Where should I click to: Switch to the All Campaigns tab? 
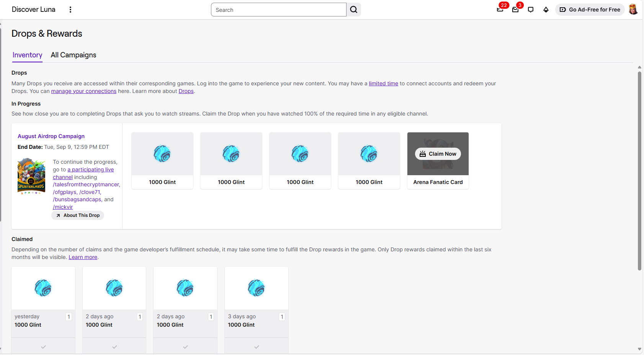coord(74,55)
